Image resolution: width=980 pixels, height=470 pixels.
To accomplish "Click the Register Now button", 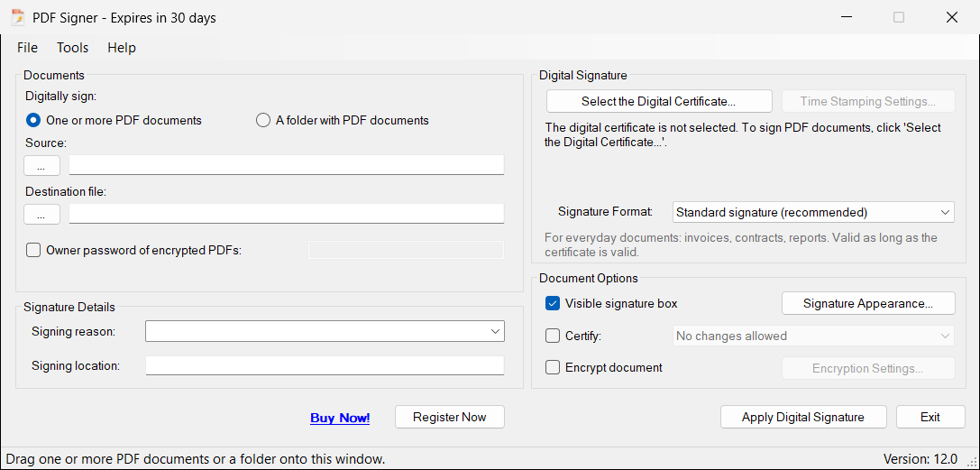I will pyautogui.click(x=449, y=417).
